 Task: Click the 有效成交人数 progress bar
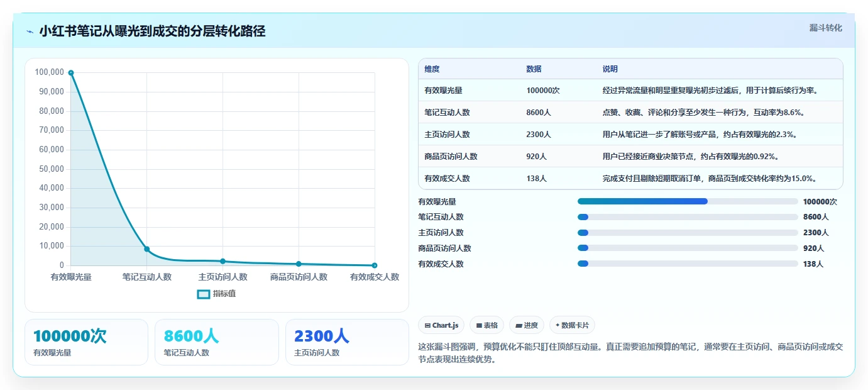click(688, 264)
